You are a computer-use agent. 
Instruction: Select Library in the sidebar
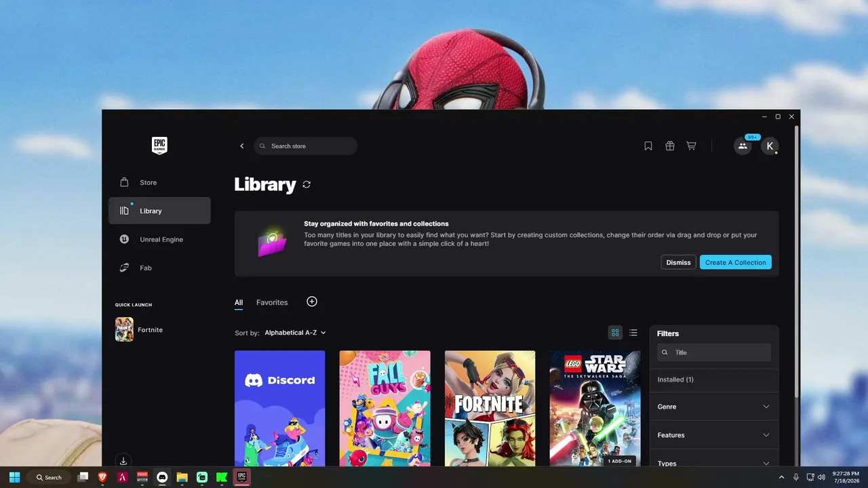pos(159,211)
